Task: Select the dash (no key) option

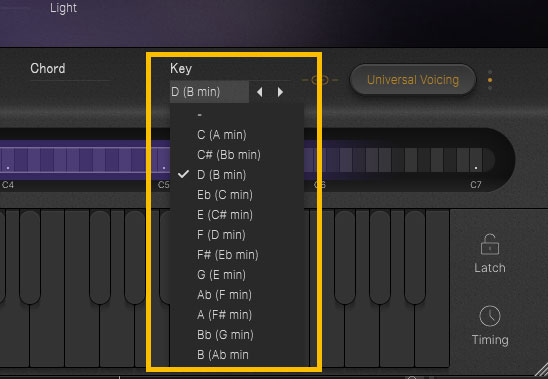Action: pyautogui.click(x=237, y=115)
